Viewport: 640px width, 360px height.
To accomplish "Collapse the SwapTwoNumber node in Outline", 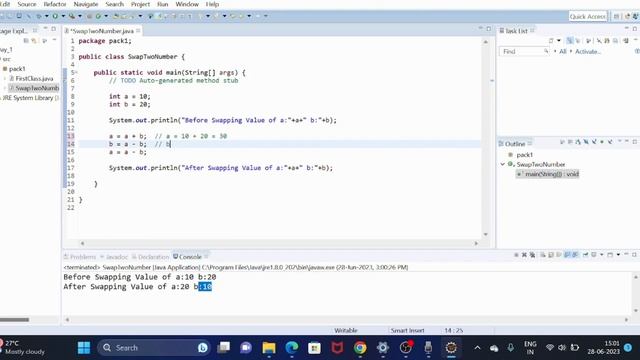I will coord(503,164).
